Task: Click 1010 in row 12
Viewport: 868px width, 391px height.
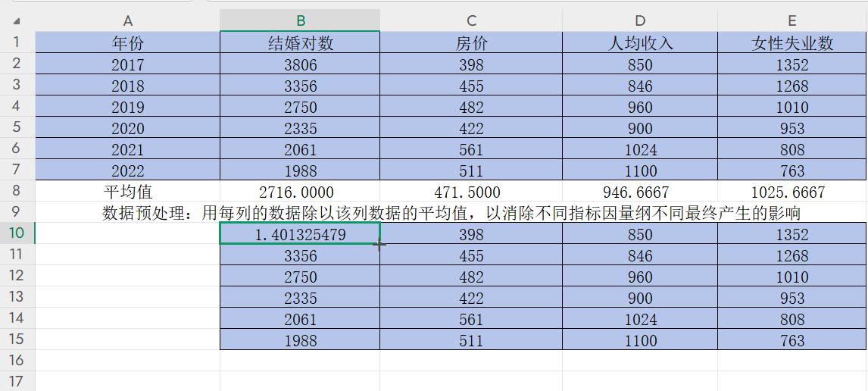Action: click(x=792, y=277)
